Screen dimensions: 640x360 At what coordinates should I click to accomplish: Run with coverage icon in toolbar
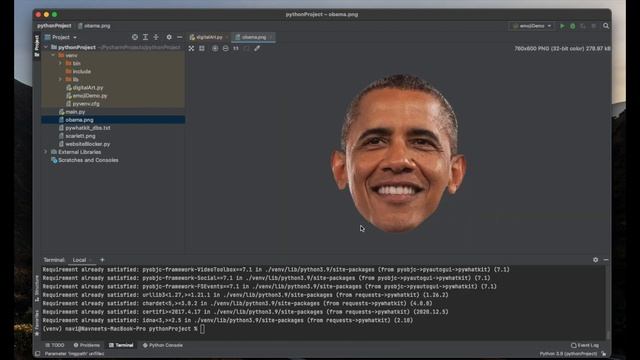583,26
